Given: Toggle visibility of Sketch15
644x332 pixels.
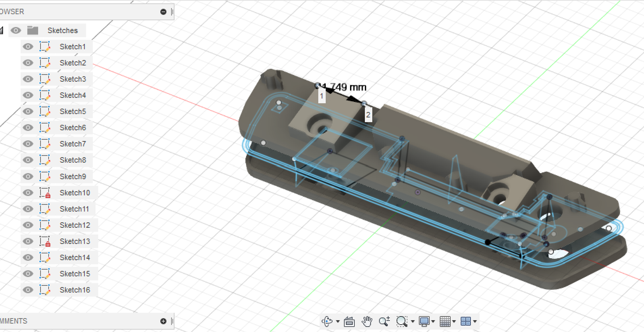Looking at the screenshot, I should [x=28, y=274].
